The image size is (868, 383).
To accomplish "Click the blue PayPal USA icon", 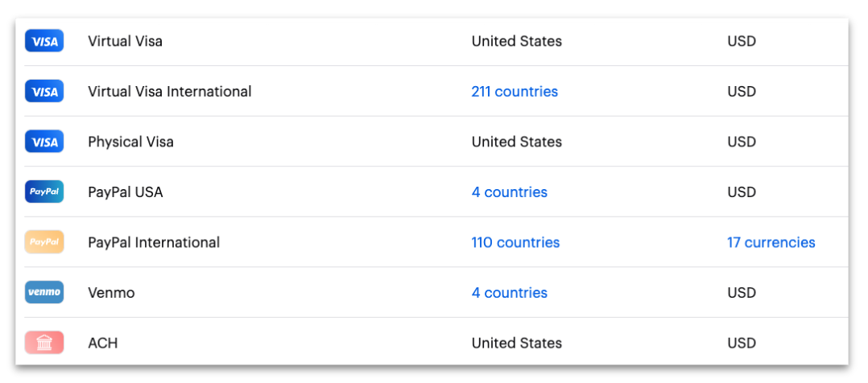I will pyautogui.click(x=44, y=192).
